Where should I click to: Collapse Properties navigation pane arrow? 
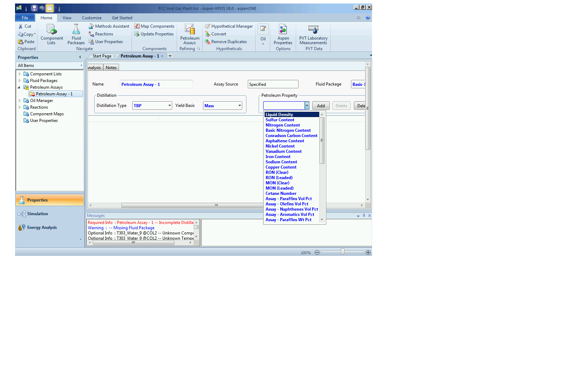[x=80, y=57]
